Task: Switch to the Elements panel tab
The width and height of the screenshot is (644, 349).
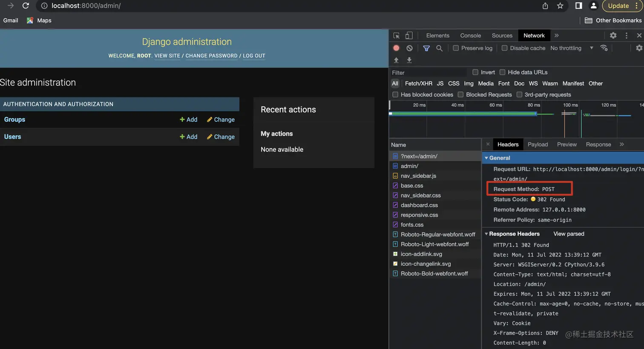Action: click(437, 35)
